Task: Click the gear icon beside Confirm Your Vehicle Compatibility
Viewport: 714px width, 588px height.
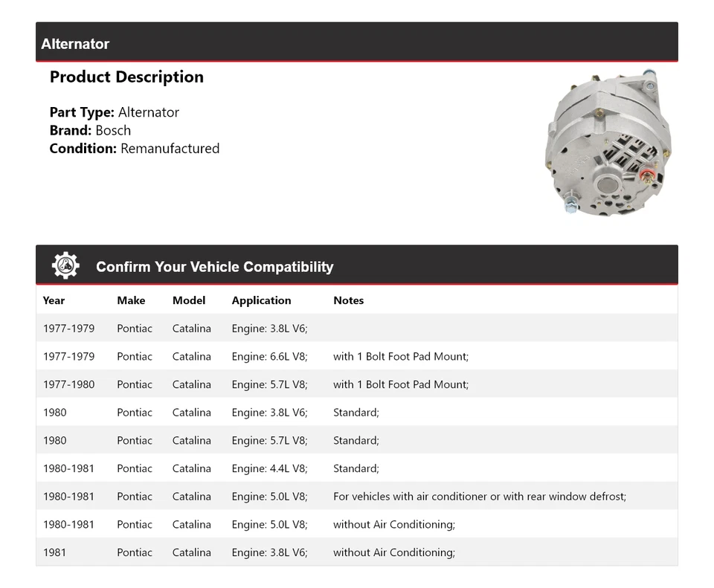Action: 65,265
